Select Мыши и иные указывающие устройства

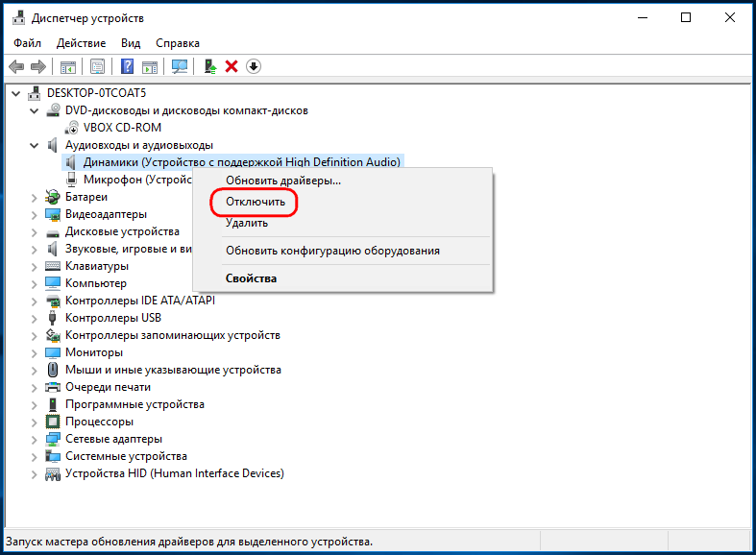173,370
